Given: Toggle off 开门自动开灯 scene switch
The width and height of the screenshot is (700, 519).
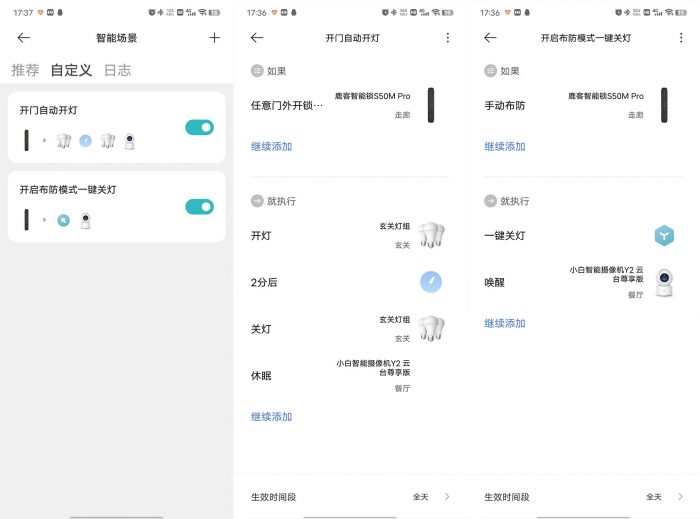Looking at the screenshot, I should [x=199, y=127].
